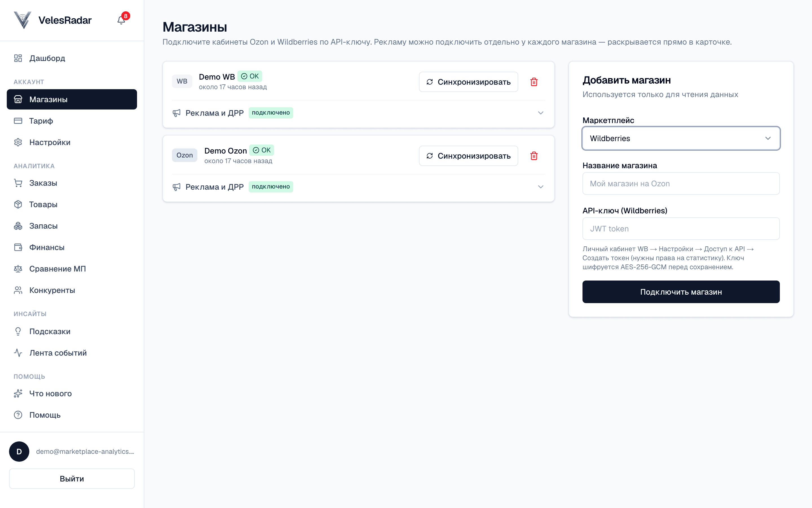Navigate to Заказы

coord(72,183)
